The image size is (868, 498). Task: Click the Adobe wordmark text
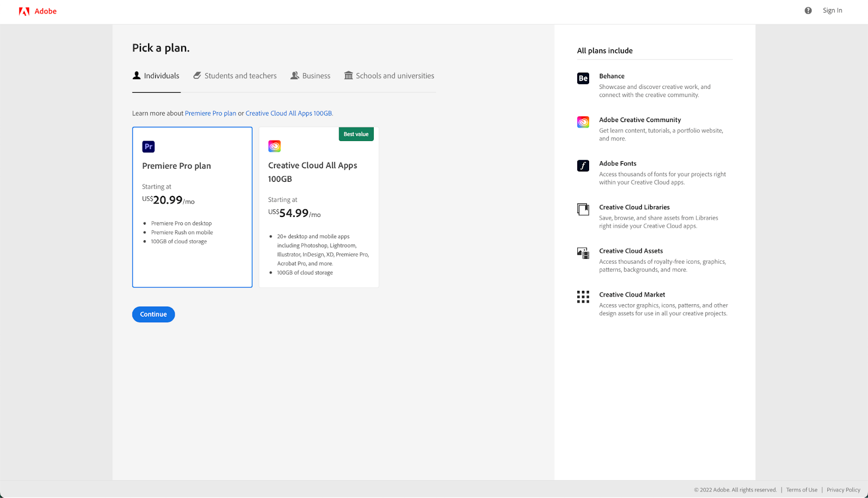coord(46,11)
